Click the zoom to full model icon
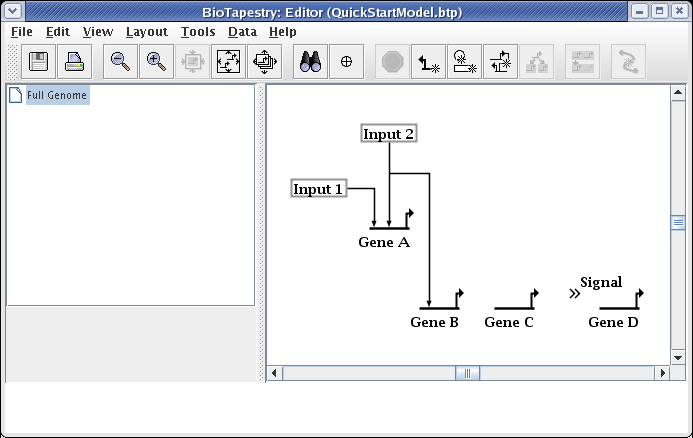693x438 pixels. [228, 62]
